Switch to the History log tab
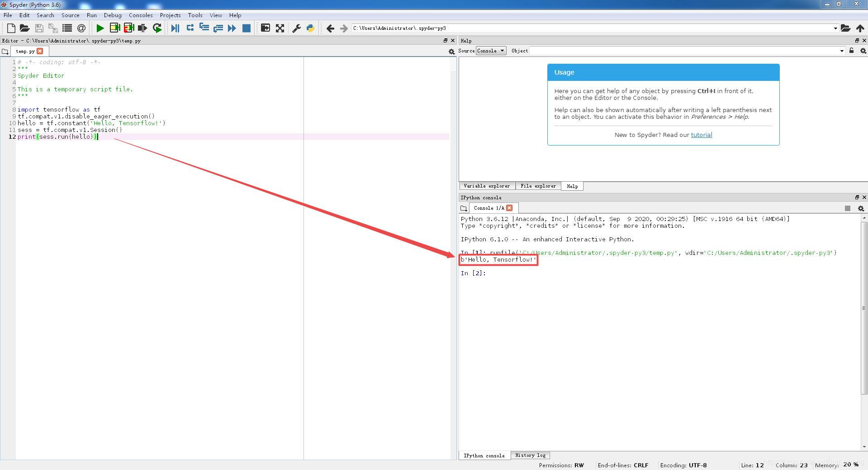Image resolution: width=868 pixels, height=470 pixels. coord(530,455)
